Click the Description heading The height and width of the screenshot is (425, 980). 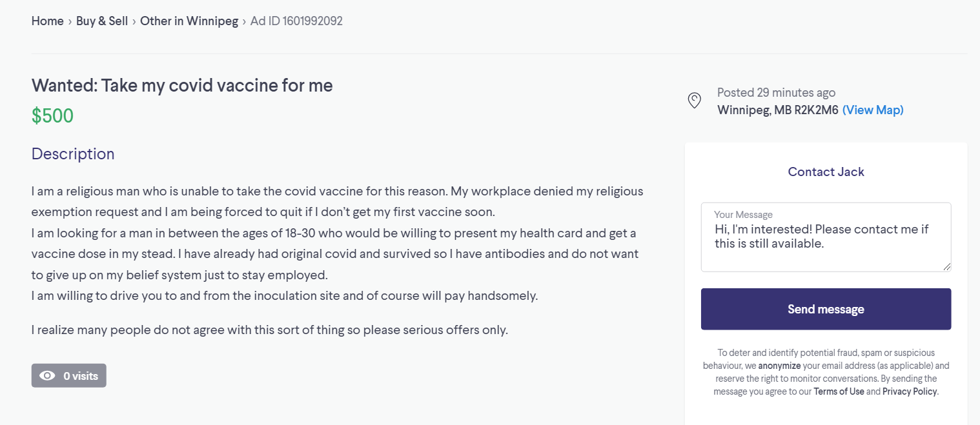(73, 153)
